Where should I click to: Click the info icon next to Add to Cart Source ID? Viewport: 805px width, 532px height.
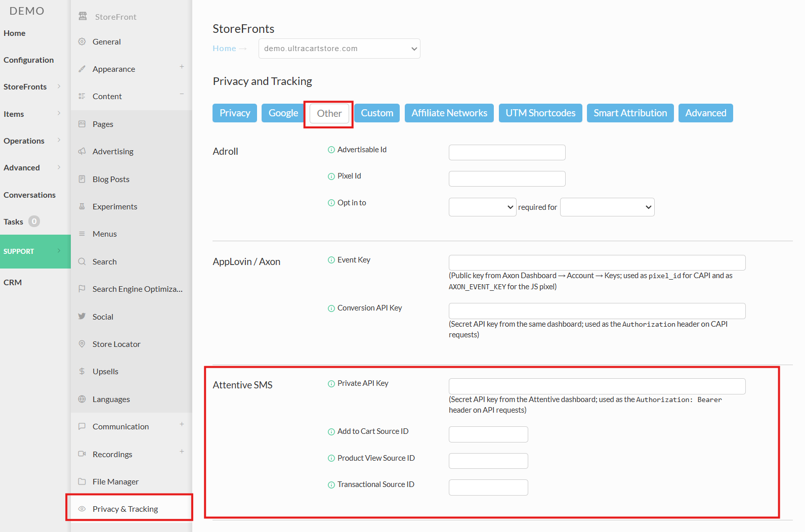[331, 432]
